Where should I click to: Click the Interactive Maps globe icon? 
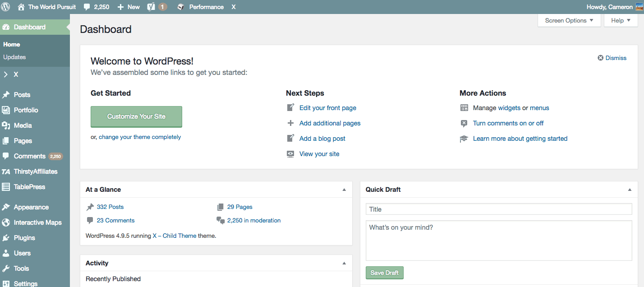(6, 222)
